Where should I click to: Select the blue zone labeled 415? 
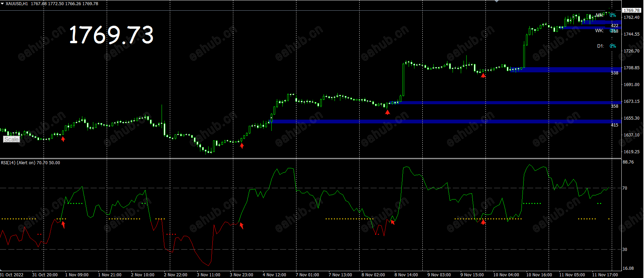(446, 121)
